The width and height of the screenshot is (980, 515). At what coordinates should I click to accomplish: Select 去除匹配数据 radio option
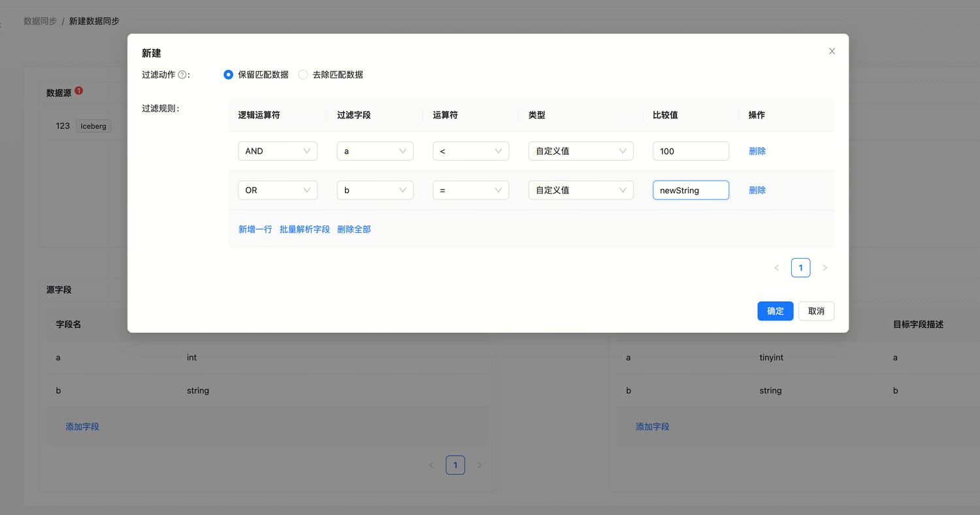pyautogui.click(x=303, y=75)
